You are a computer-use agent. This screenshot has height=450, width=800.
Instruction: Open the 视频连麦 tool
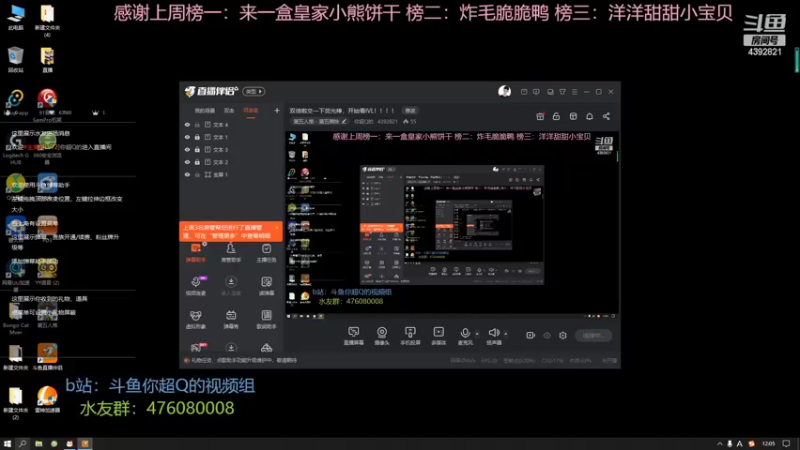point(195,286)
